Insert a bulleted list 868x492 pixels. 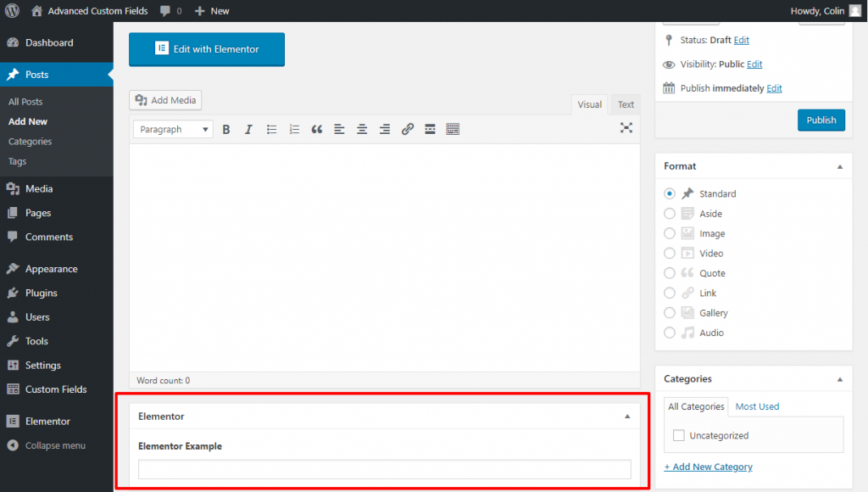[272, 130]
